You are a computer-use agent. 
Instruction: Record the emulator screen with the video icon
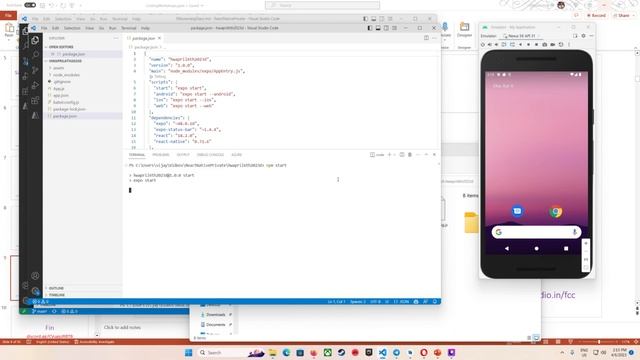pyautogui.click(x=553, y=44)
